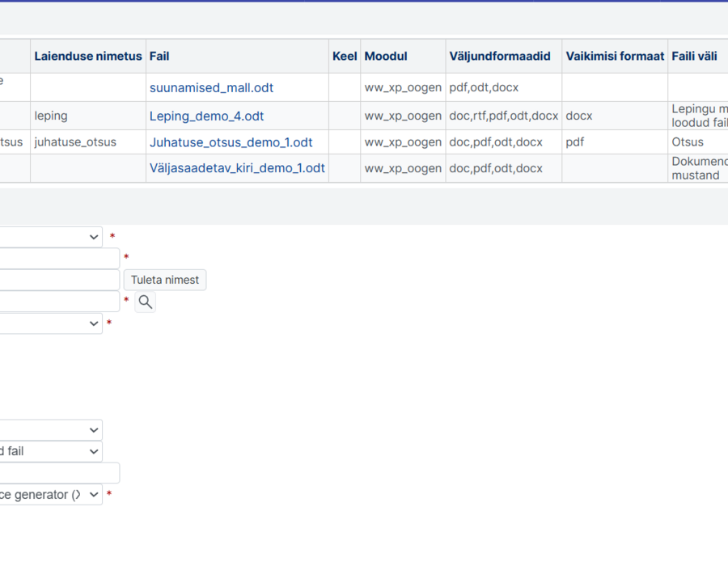The image size is (728, 566).
Task: Click the "Moodul" column header
Action: pyautogui.click(x=403, y=56)
